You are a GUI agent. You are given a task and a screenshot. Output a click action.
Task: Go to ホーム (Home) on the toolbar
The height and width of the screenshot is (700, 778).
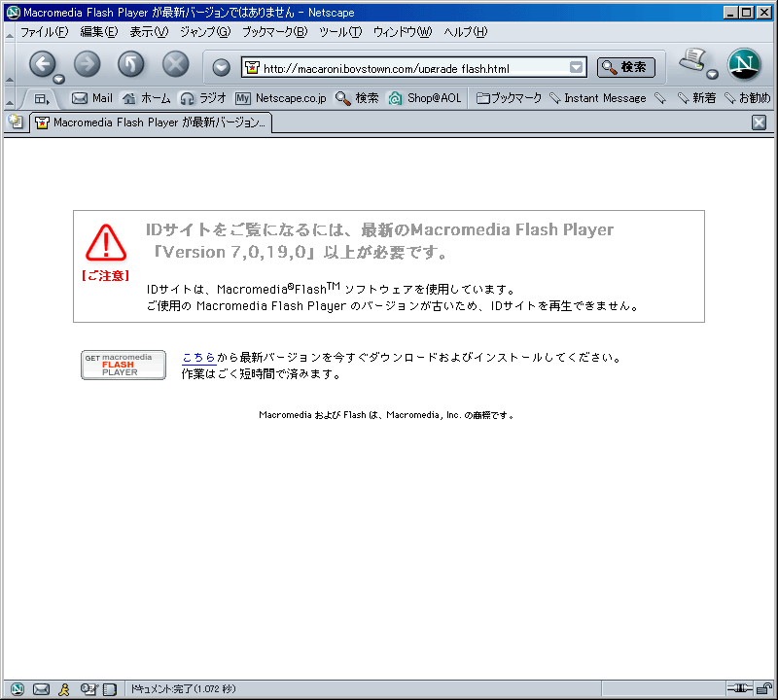pos(147,98)
